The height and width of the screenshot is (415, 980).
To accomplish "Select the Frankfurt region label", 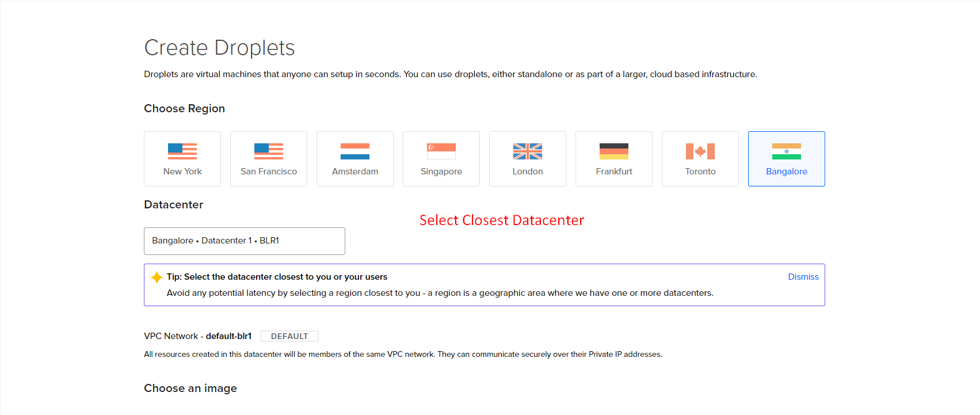I will pos(614,172).
